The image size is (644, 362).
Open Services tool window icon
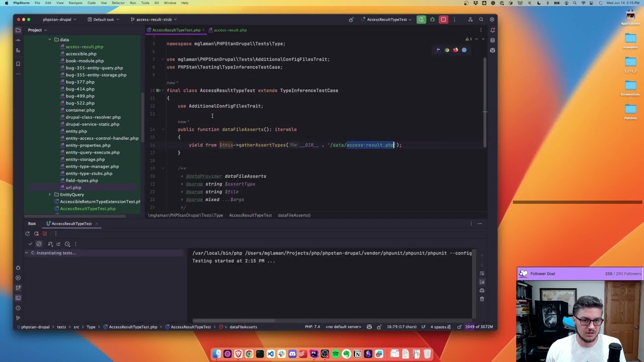tap(18, 278)
